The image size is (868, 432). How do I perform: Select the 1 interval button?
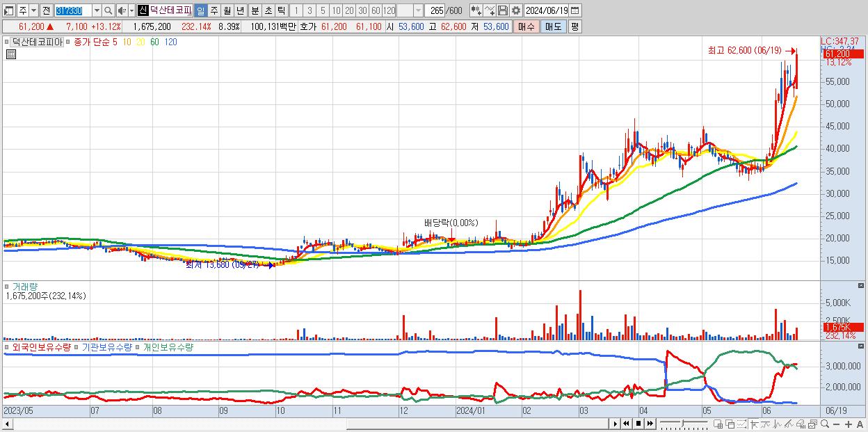coord(296,10)
